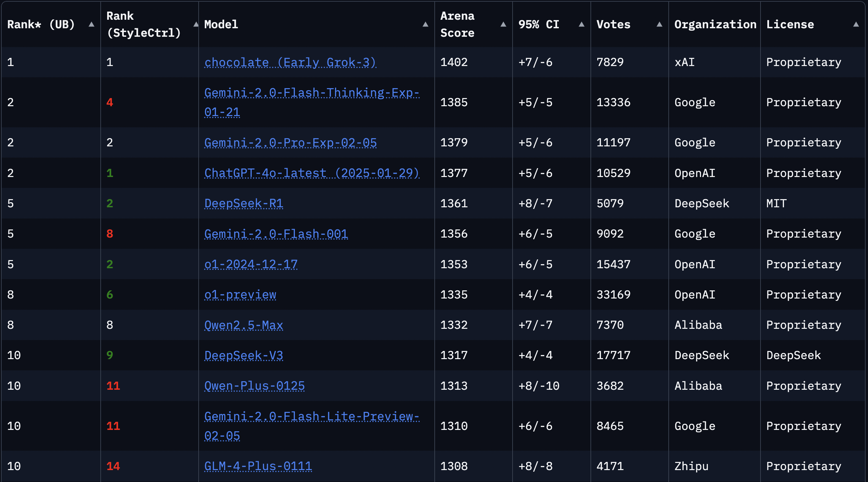Sort by Votes column arrow
868x482 pixels.
coord(660,25)
